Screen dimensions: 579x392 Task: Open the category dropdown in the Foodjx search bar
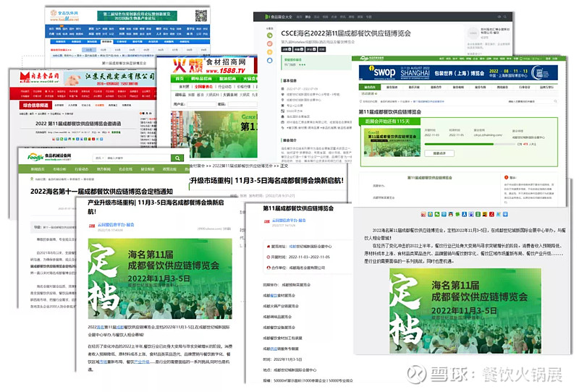(x=99, y=158)
